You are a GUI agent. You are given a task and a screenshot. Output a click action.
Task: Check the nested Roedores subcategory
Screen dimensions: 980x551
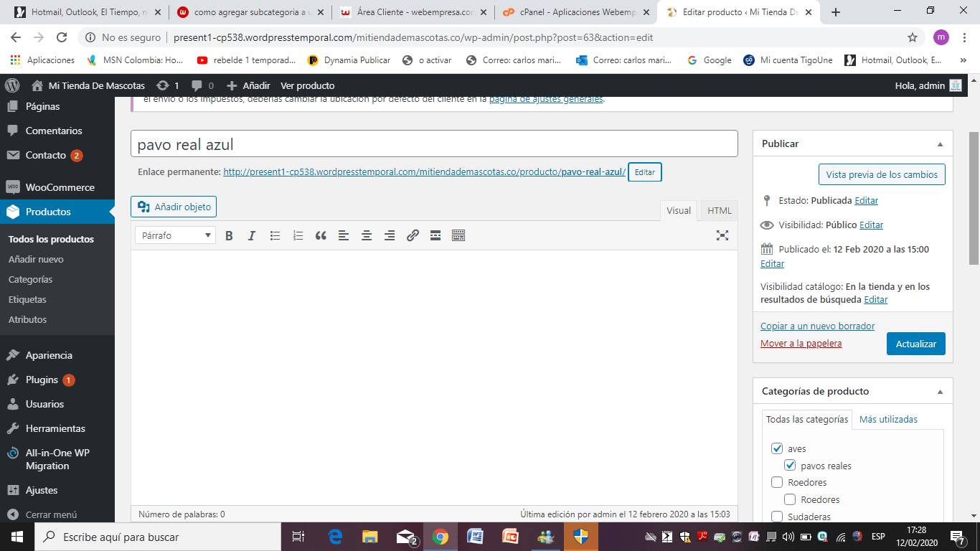pyautogui.click(x=791, y=499)
